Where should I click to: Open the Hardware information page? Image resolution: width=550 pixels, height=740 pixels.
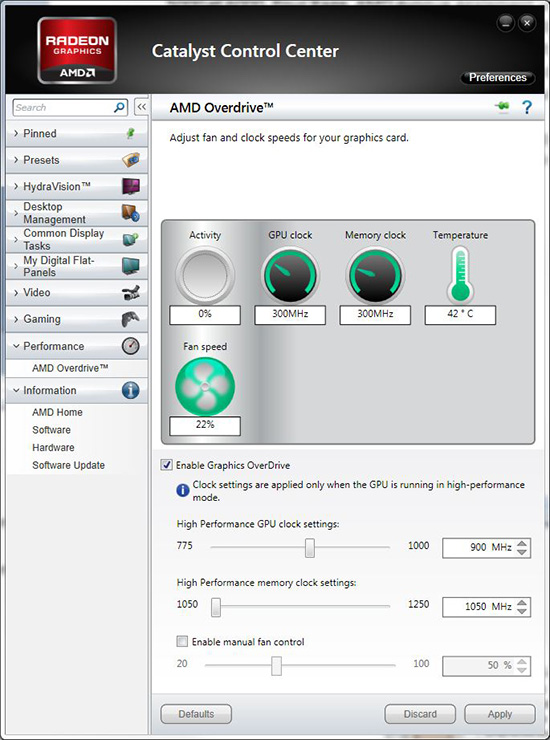(x=53, y=447)
